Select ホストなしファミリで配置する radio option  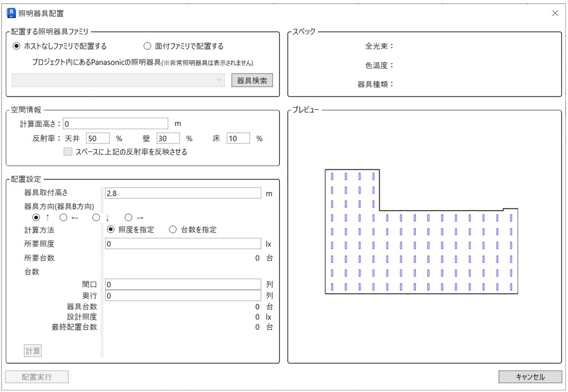[x=17, y=46]
